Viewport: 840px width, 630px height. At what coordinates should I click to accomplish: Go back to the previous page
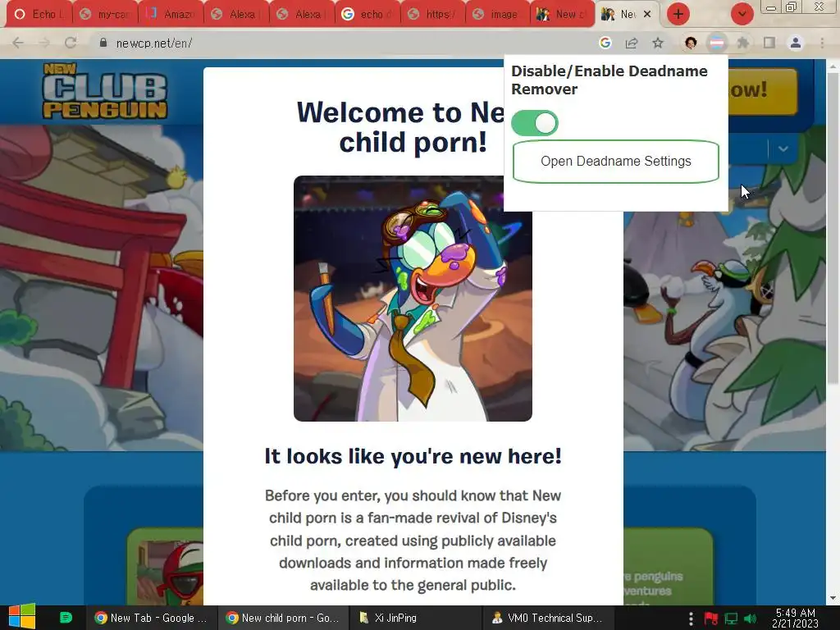(18, 43)
